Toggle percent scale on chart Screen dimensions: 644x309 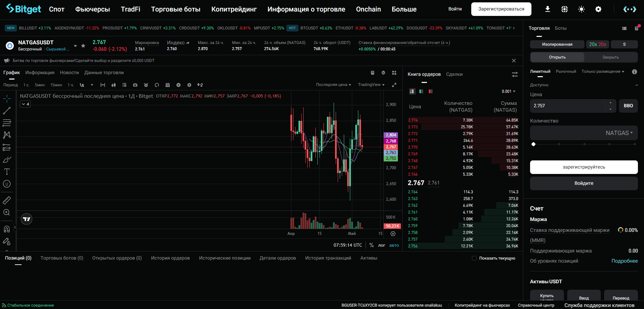(x=372, y=245)
